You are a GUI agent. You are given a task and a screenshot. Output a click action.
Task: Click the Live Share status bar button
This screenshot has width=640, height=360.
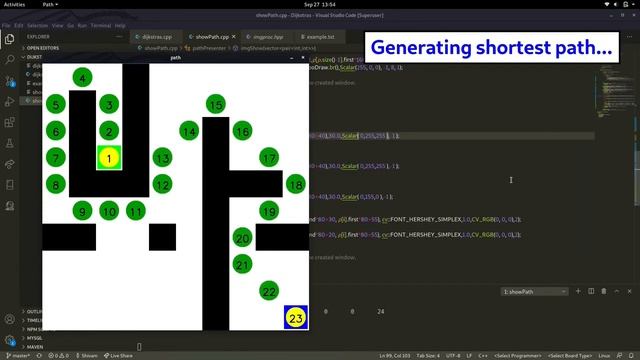118,356
